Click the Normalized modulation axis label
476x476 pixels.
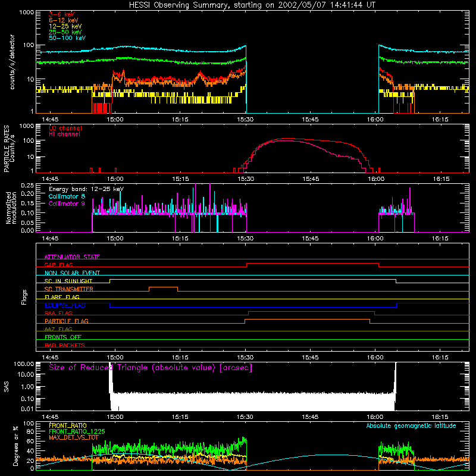click(x=11, y=208)
